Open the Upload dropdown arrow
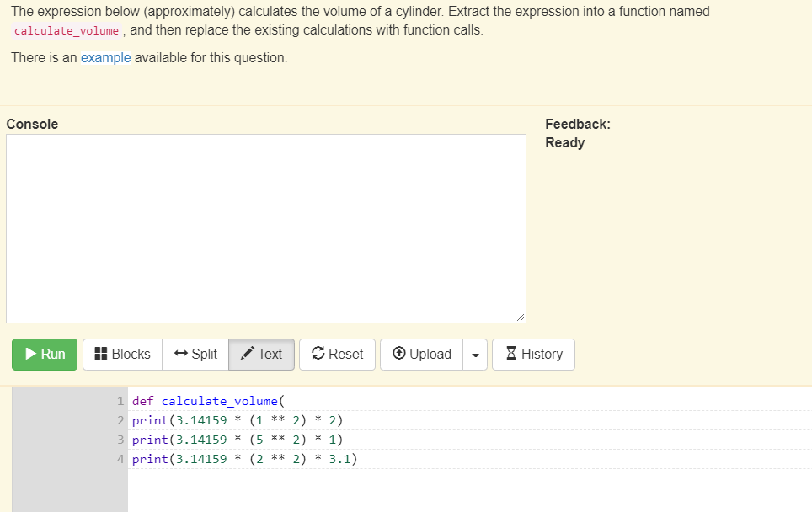The image size is (812, 512). point(475,355)
